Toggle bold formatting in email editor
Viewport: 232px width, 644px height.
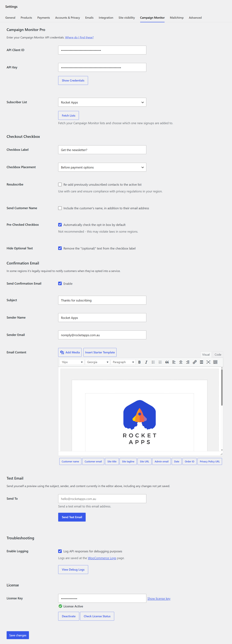click(139, 362)
